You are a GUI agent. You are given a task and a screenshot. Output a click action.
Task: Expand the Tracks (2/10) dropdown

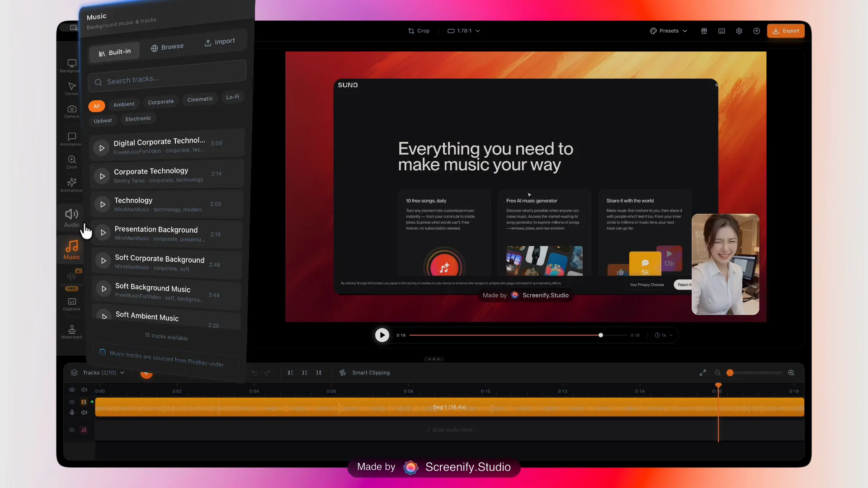pos(98,373)
